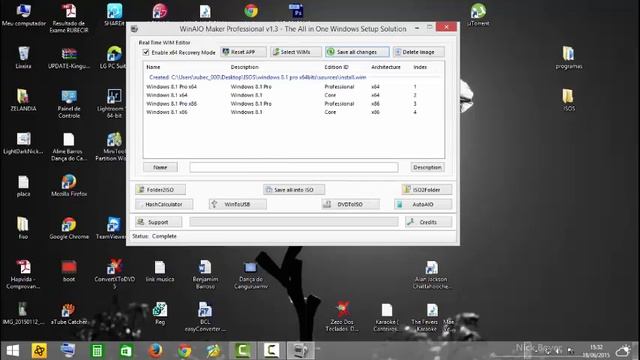Screen dimensions: 640x360
Task: Open ConvertXToDVD 5 desktop shortcut
Action: coord(114,274)
